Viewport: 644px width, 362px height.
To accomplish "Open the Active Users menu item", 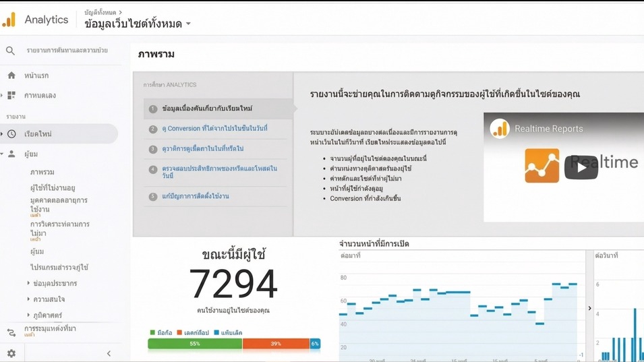I will tap(53, 188).
